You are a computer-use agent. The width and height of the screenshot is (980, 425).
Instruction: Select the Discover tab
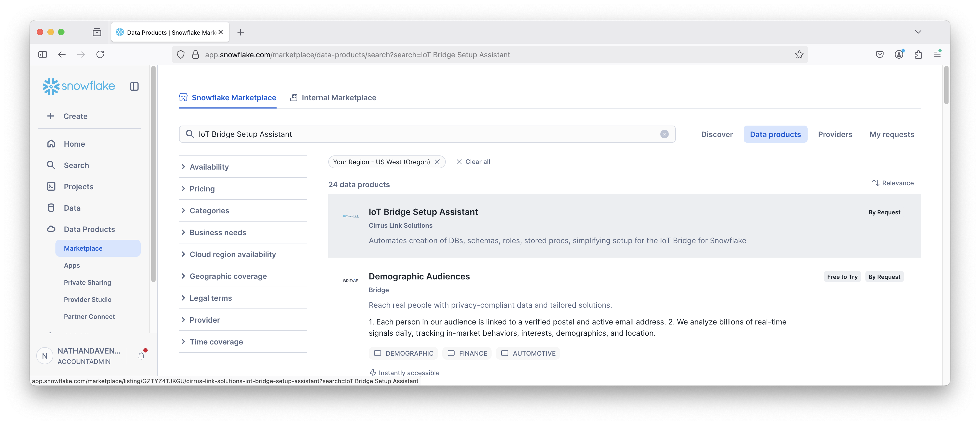717,134
